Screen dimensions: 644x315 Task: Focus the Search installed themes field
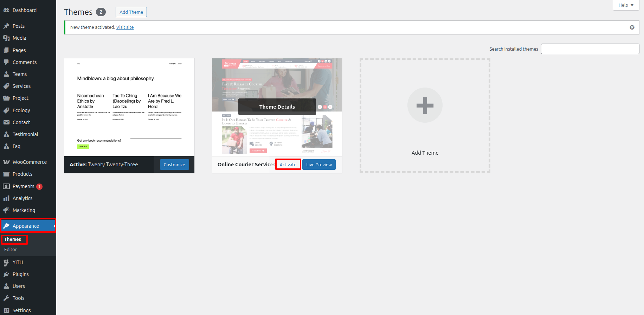[590, 49]
